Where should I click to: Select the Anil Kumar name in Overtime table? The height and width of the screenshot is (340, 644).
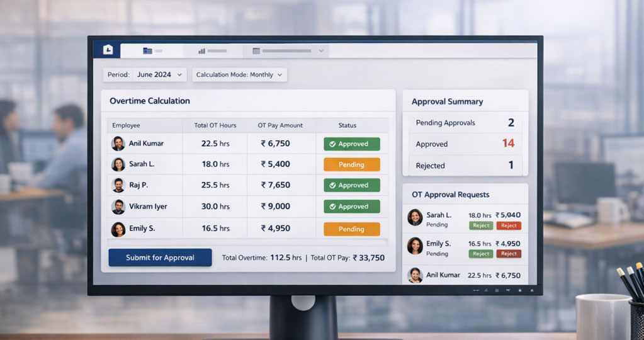(x=146, y=144)
